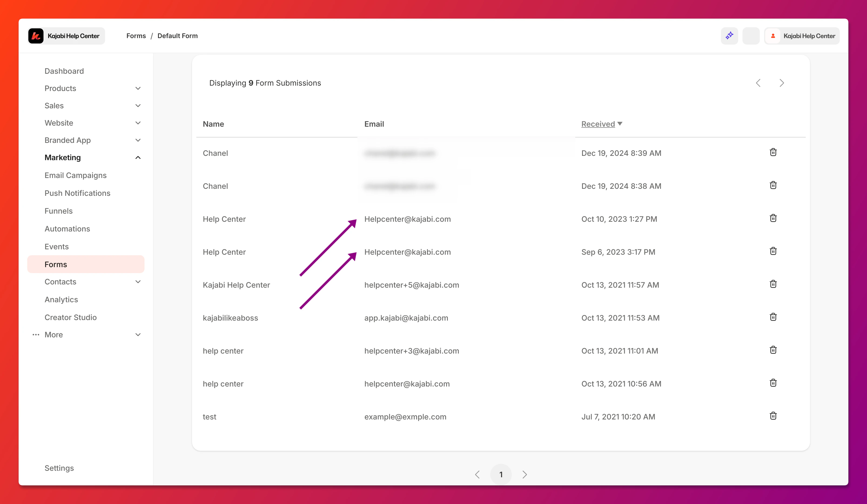Click the email 'example@exmple.com'

click(405, 416)
